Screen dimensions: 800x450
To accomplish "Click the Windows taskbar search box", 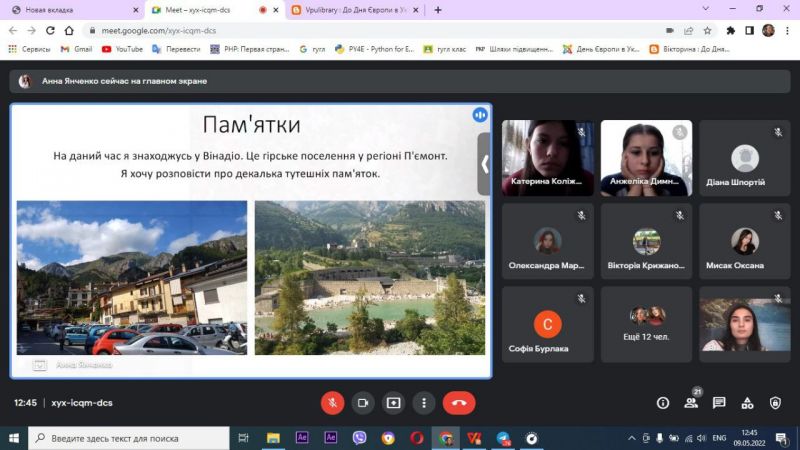I will pyautogui.click(x=129, y=438).
